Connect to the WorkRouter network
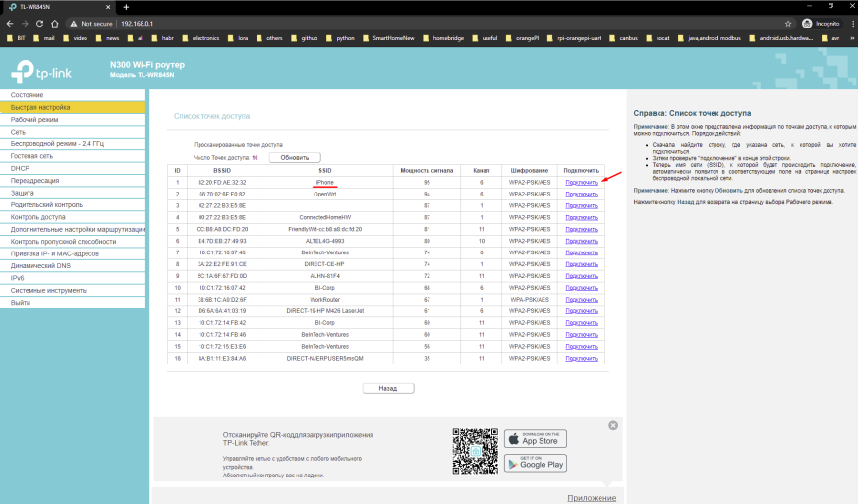The height and width of the screenshot is (504, 858). point(581,300)
